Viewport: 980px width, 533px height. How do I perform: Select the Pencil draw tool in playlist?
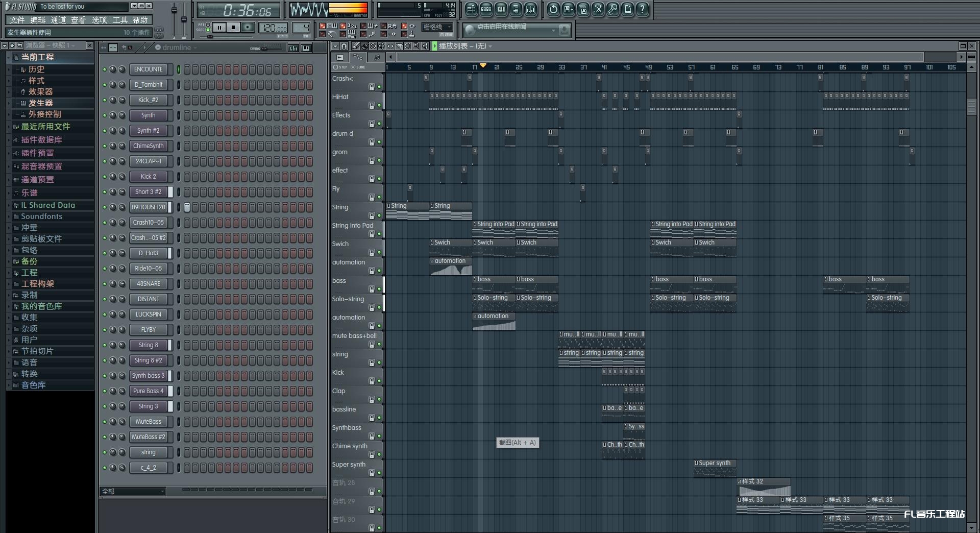pyautogui.click(x=356, y=46)
